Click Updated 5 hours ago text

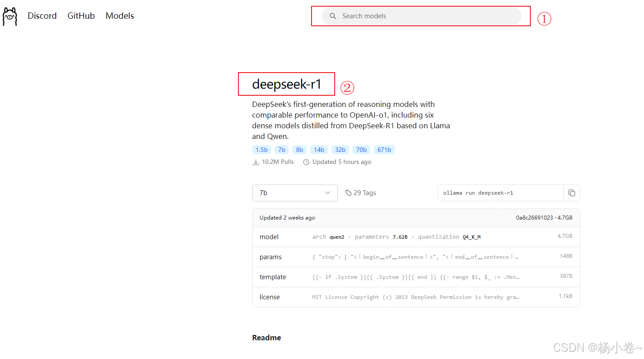coord(342,162)
